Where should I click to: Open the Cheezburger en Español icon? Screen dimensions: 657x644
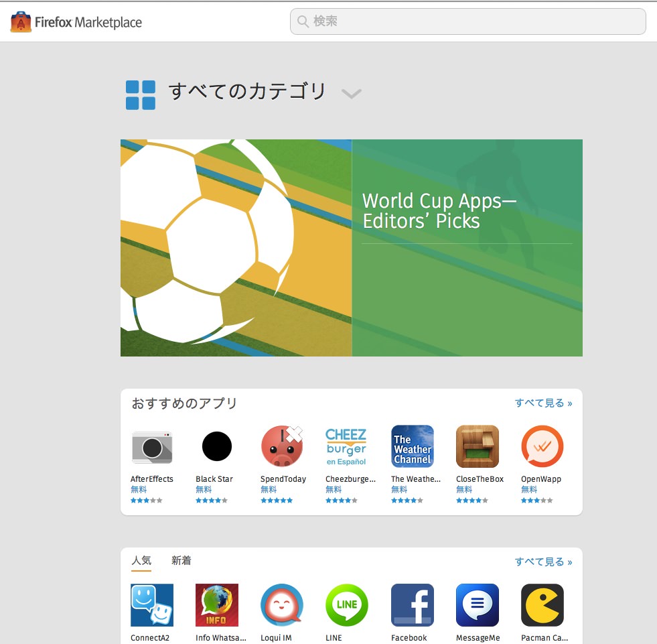pyautogui.click(x=346, y=446)
